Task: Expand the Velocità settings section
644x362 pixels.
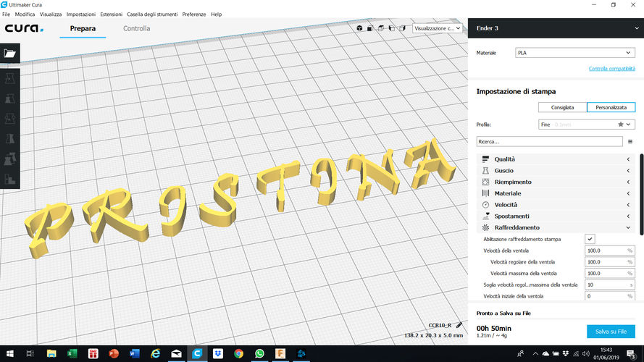Action: coord(556,205)
